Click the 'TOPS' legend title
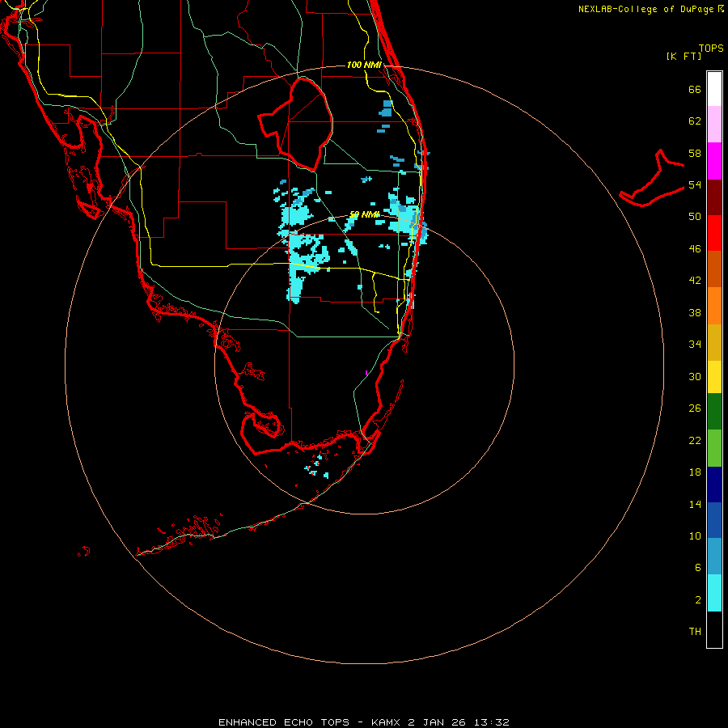This screenshot has height=728, width=728. point(711,49)
